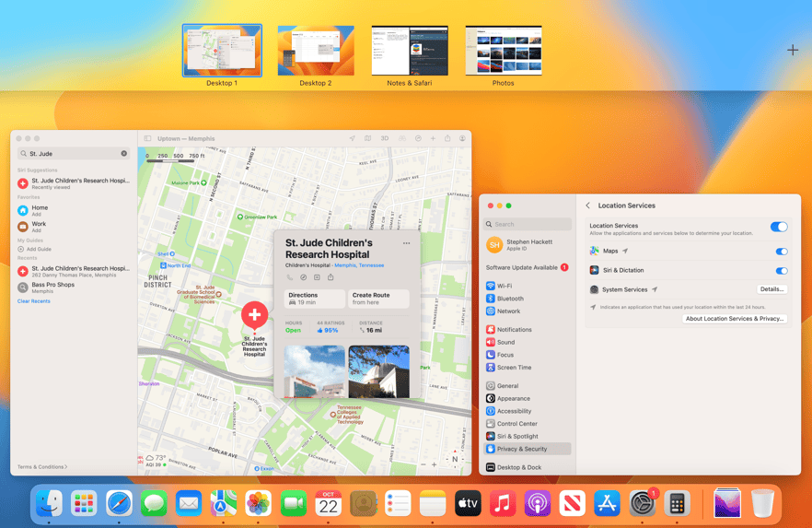Click the website compass icon on place card

[x=304, y=277]
